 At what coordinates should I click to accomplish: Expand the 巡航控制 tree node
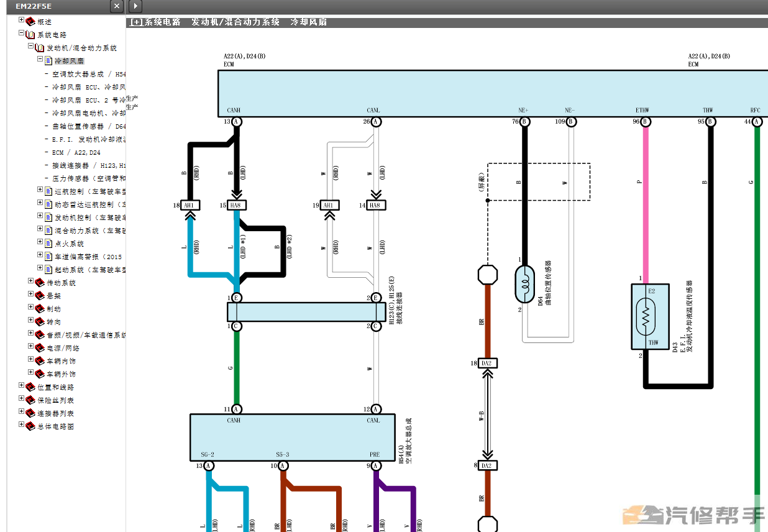(x=40, y=190)
